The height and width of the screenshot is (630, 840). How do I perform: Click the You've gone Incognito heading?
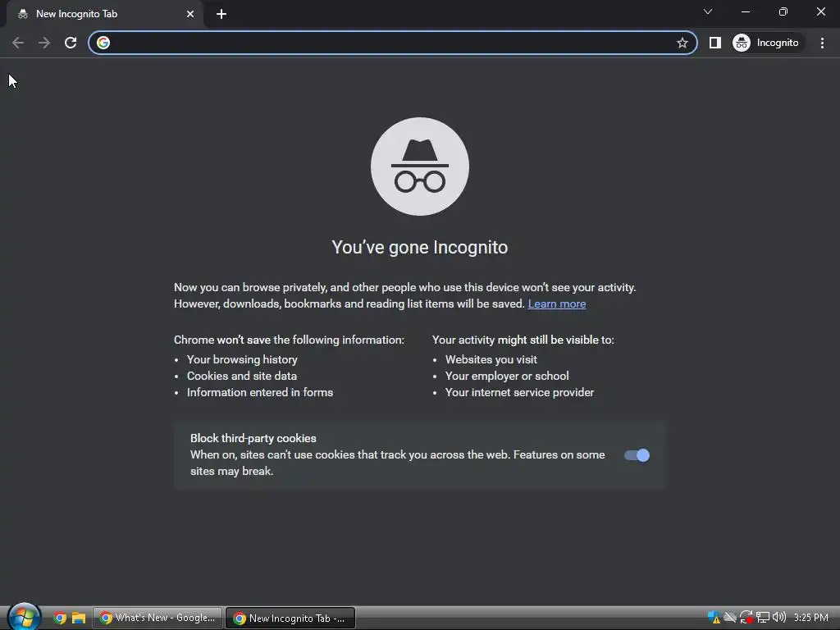(x=419, y=248)
